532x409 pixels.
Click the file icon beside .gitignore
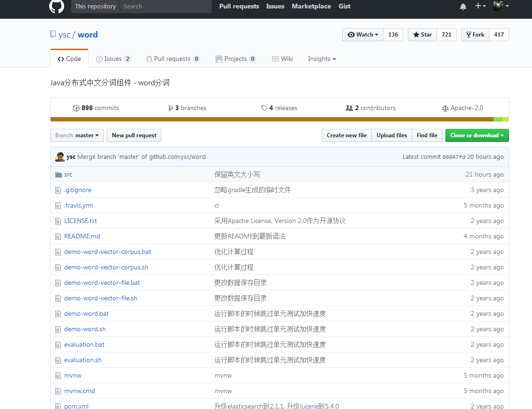click(x=58, y=190)
